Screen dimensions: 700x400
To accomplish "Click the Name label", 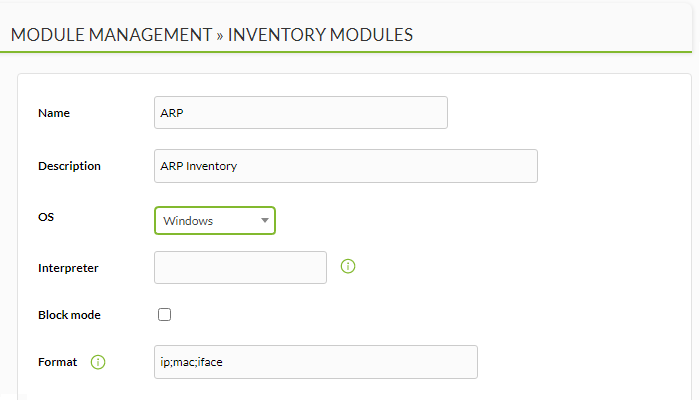I will [x=54, y=113].
